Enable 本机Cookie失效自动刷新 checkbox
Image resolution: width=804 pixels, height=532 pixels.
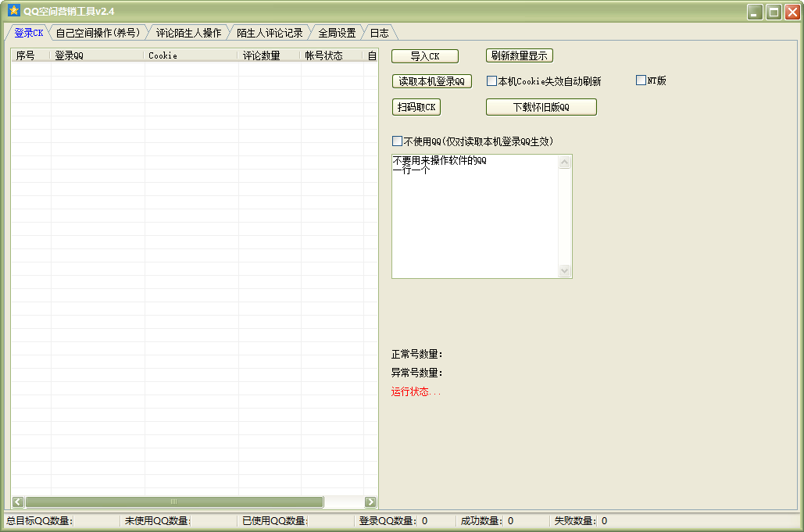(491, 80)
